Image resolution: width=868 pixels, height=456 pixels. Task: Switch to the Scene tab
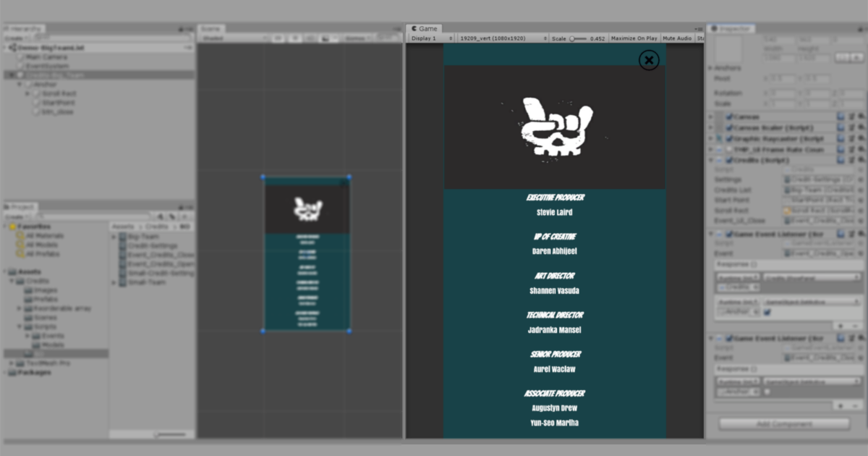(210, 28)
